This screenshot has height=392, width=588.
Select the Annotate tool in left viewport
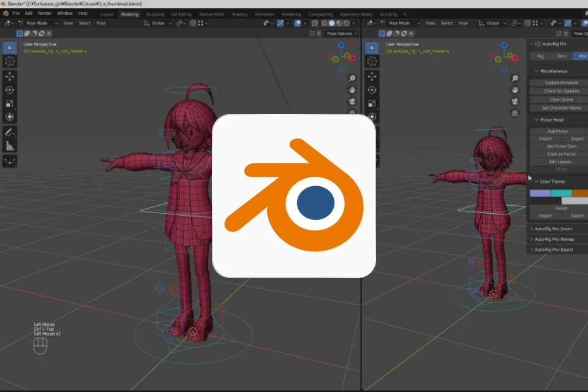(x=10, y=132)
